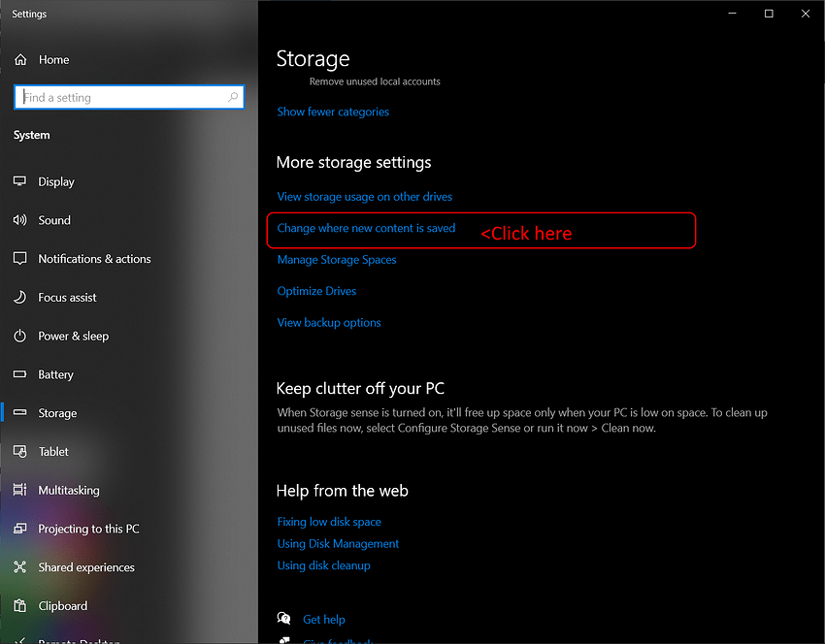Go to Multitasking settings
Image resolution: width=825 pixels, height=644 pixels.
68,491
